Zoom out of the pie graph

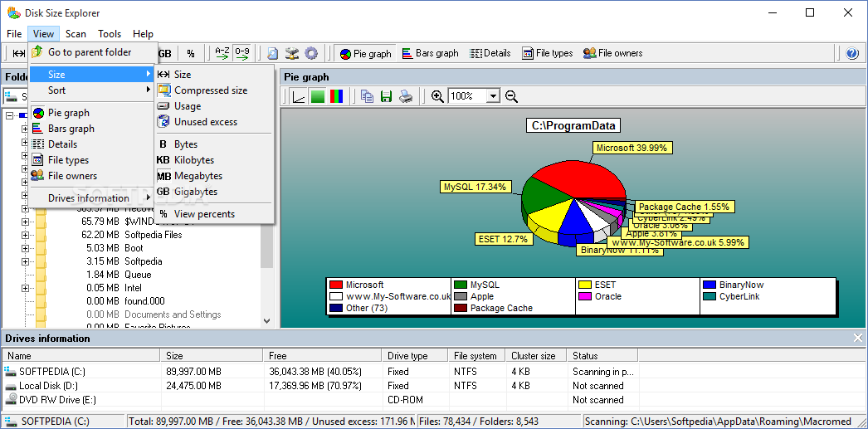tap(511, 96)
